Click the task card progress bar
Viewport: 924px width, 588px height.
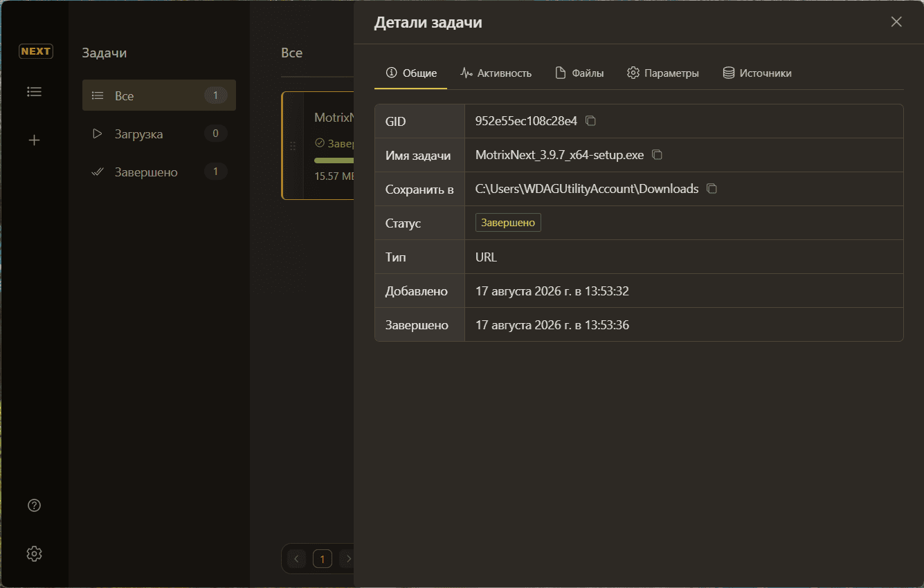[x=334, y=160]
